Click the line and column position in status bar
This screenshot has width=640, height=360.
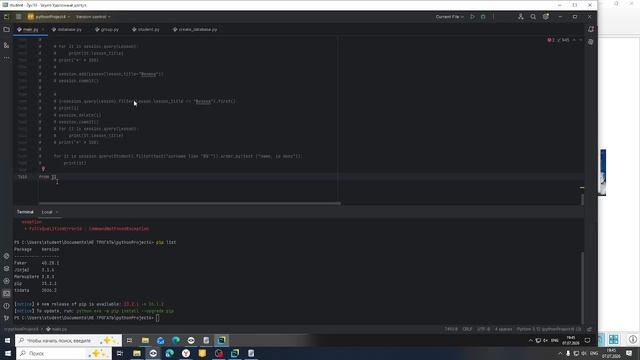coord(451,329)
